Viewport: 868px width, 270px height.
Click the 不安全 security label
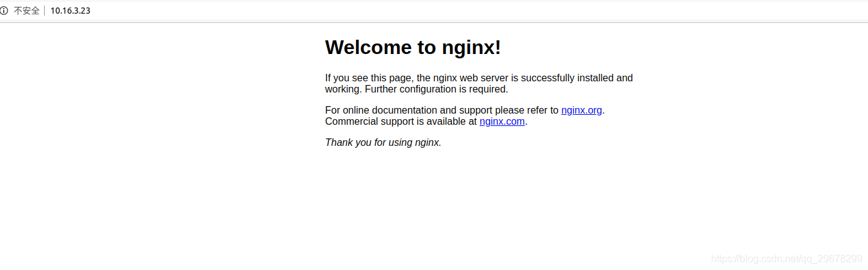[27, 11]
